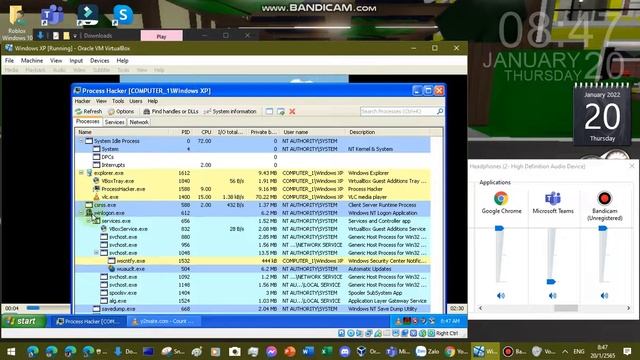Open the Devices menu in VirtualBox

(x=100, y=60)
